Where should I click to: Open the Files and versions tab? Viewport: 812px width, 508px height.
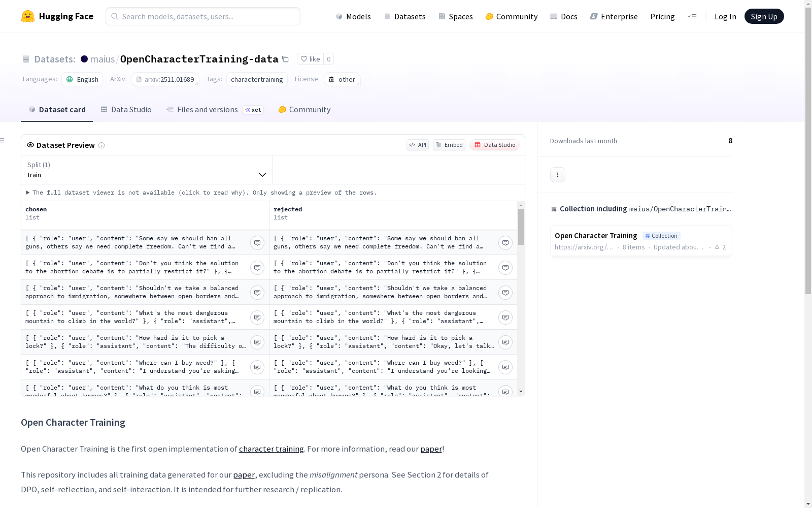[215, 110]
